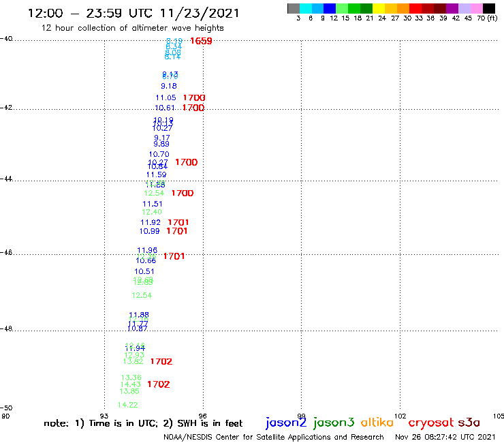504x443 pixels.
Task: Select the 96 longitude axis label
Action: click(x=203, y=416)
